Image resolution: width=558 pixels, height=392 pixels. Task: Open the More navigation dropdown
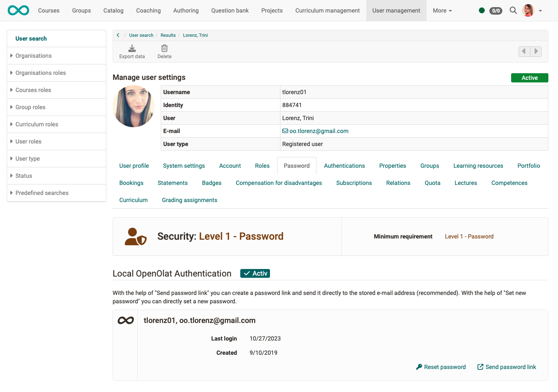pos(442,10)
